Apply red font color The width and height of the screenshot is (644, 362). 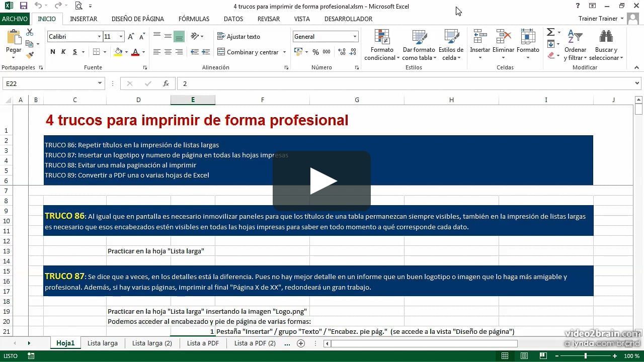pos(135,52)
